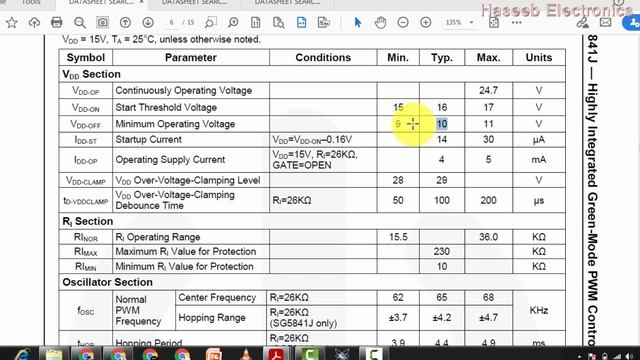Click the page-with-magnifier icon in the toolbar

pos(279,22)
